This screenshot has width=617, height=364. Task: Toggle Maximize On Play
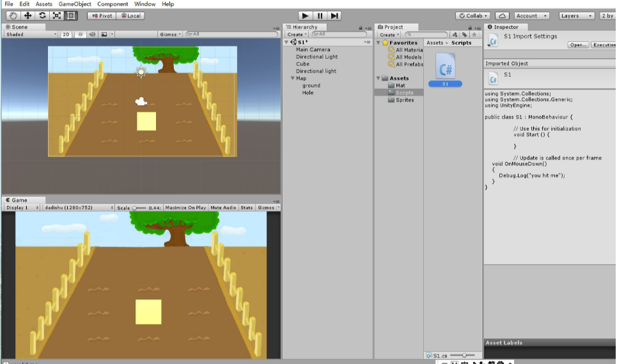tap(185, 208)
